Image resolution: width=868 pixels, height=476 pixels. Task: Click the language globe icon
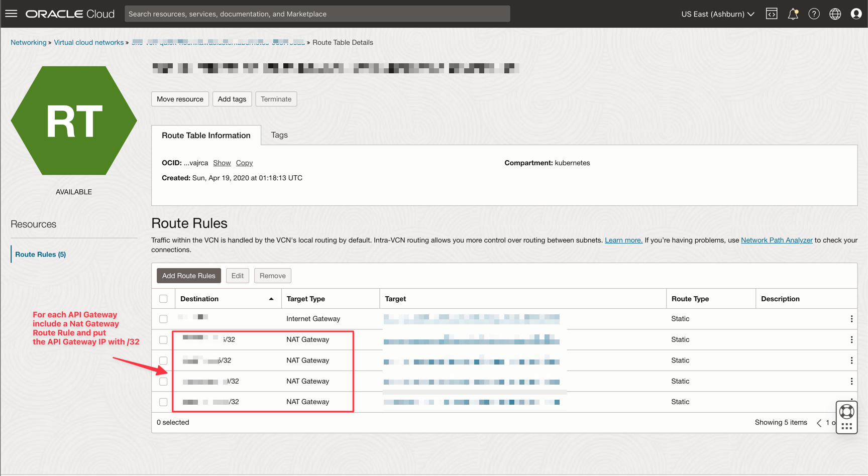click(x=835, y=14)
